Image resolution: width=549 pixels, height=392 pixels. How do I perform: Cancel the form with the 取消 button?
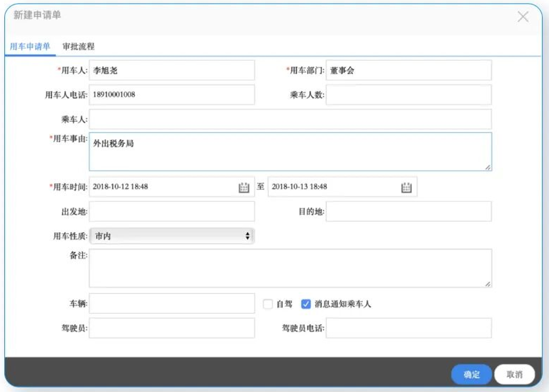pos(514,374)
